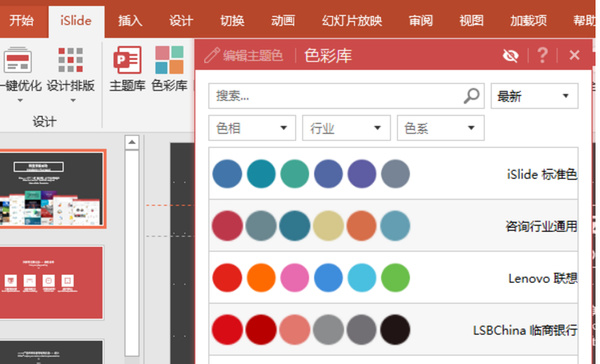
Task: Open the 设计 ribbon tab
Action: tap(181, 20)
